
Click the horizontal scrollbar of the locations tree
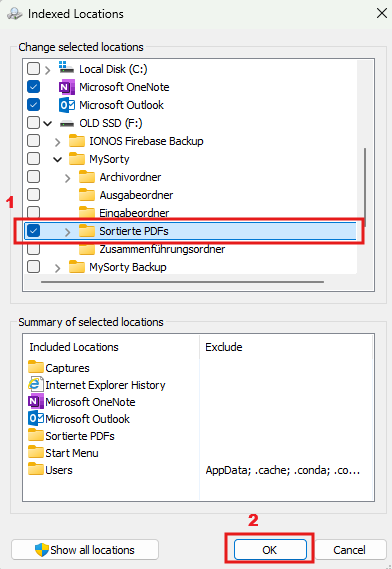click(x=182, y=282)
